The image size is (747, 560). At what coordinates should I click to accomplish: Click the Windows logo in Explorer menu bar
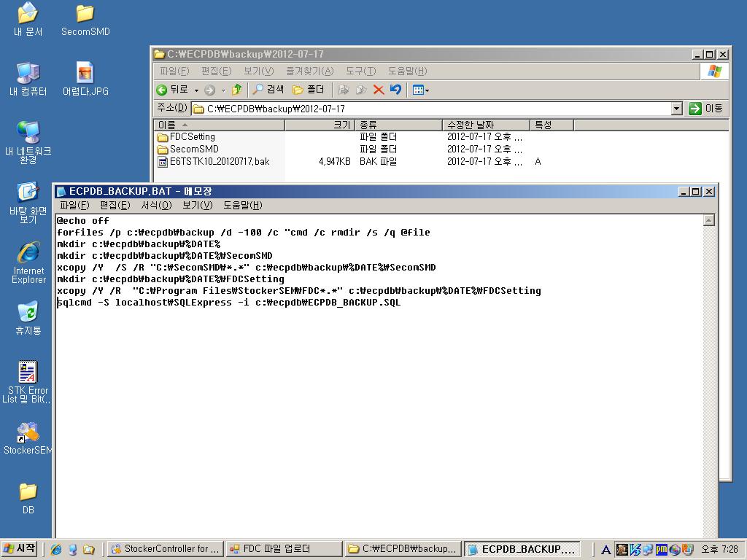(714, 71)
